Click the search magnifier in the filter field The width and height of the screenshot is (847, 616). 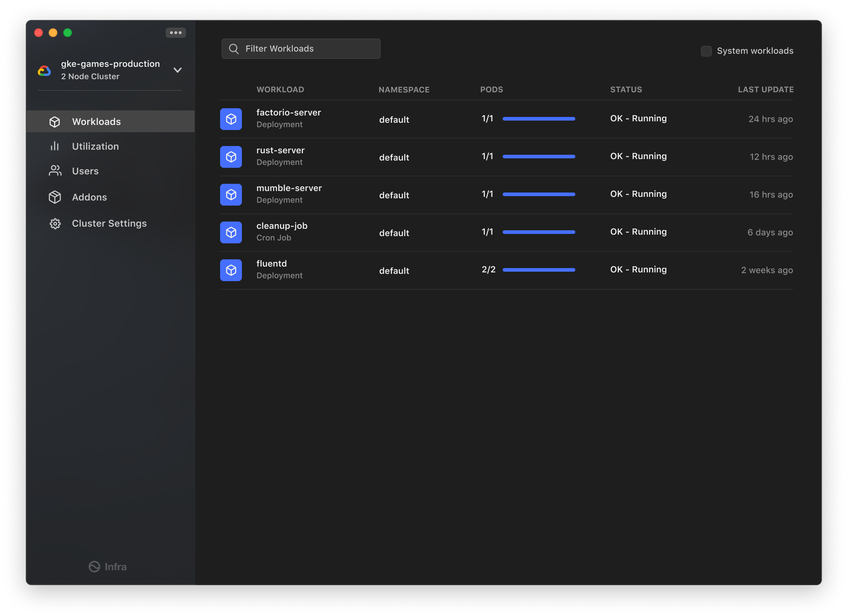pyautogui.click(x=234, y=49)
